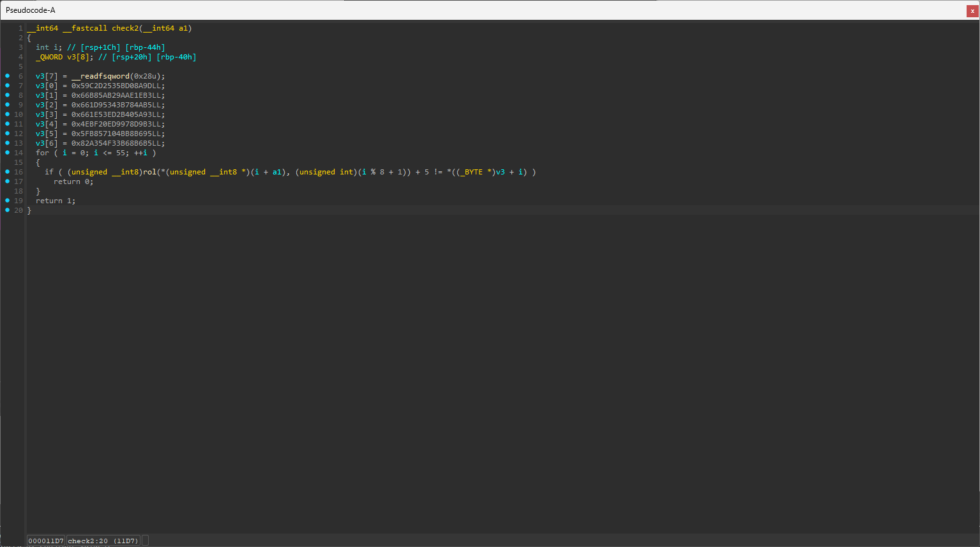The width and height of the screenshot is (980, 547).
Task: Toggle breakpoint dot on line 10
Action: click(8, 114)
